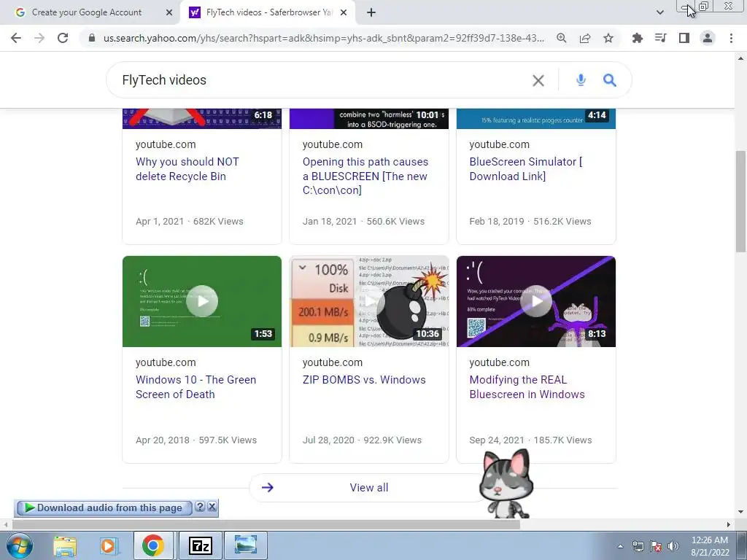Image resolution: width=747 pixels, height=560 pixels.
Task: Open the network tray icon
Action: pyautogui.click(x=638, y=546)
